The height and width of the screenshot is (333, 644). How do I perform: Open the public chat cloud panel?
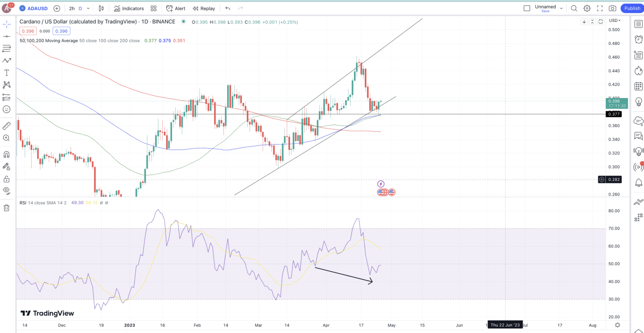pyautogui.click(x=638, y=121)
